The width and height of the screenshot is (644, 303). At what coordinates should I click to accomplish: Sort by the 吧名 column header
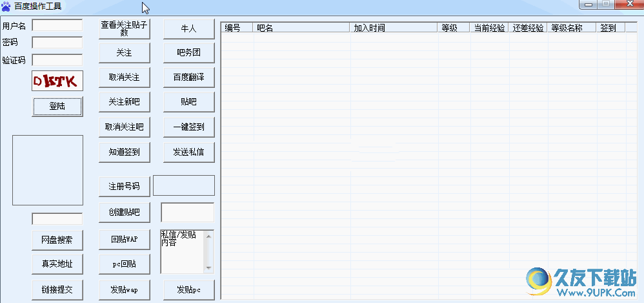pyautogui.click(x=301, y=28)
